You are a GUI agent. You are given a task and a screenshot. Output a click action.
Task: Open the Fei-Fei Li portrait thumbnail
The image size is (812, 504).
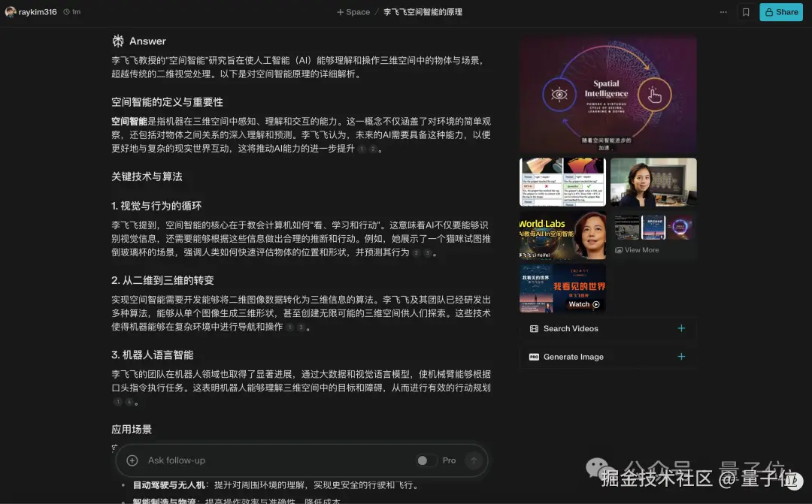[x=653, y=182]
